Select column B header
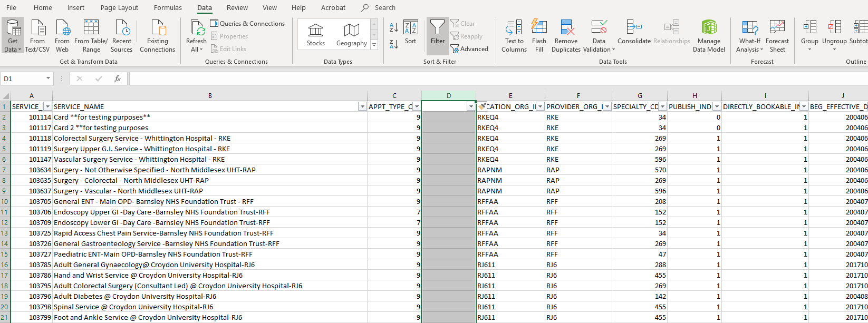The width and height of the screenshot is (868, 323). 210,95
